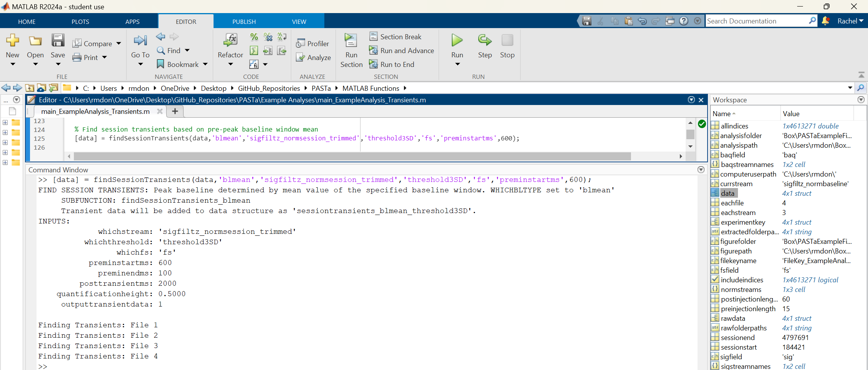Open Workspace panel actions menu
The width and height of the screenshot is (868, 370).
click(x=861, y=100)
